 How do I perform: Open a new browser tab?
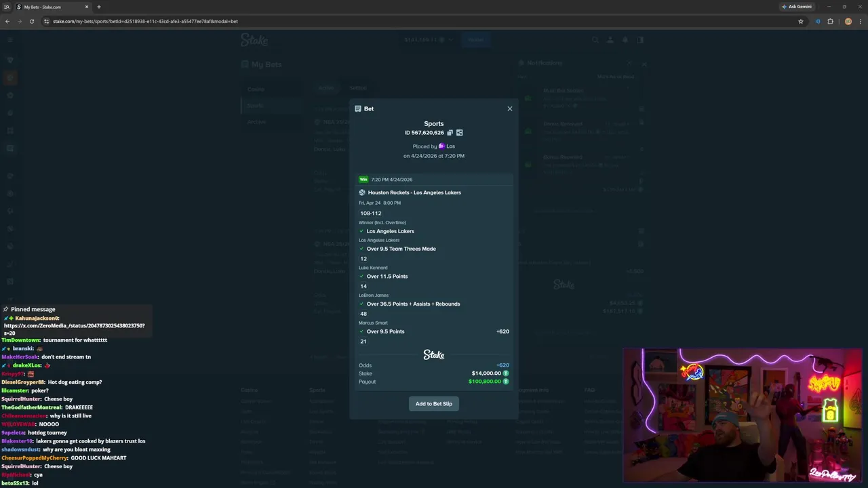point(99,7)
